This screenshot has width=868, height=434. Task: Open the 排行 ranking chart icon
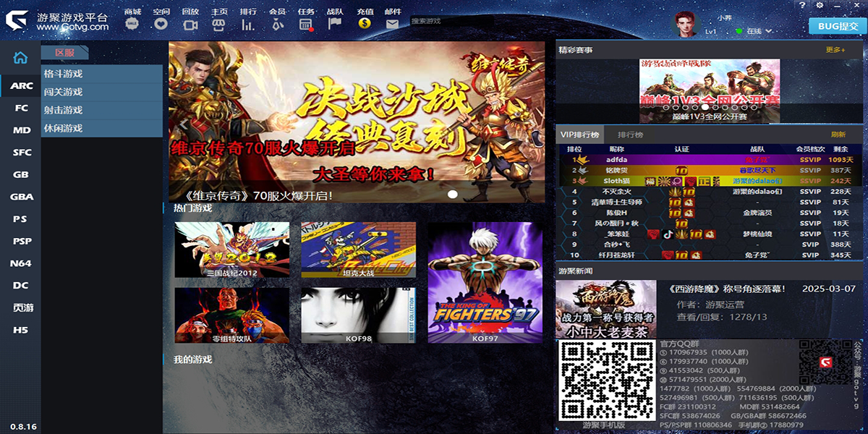click(247, 24)
